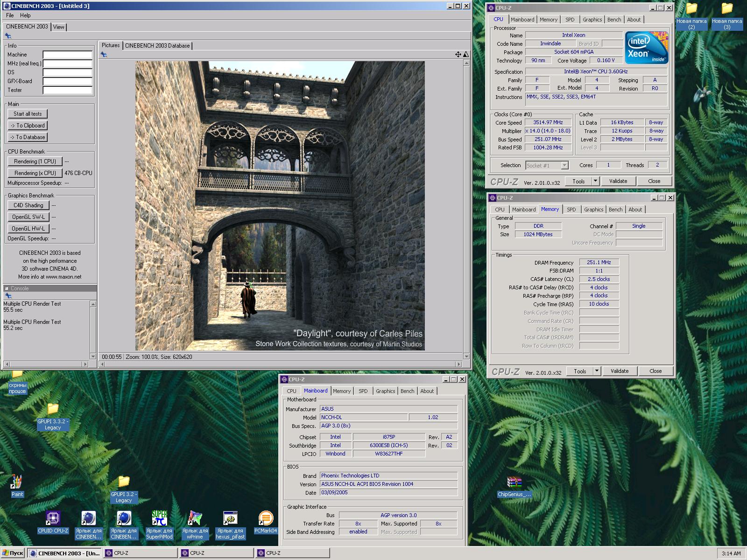
Task: Open the SPD tab in CPU-Z Mainboard window
Action: (x=363, y=391)
